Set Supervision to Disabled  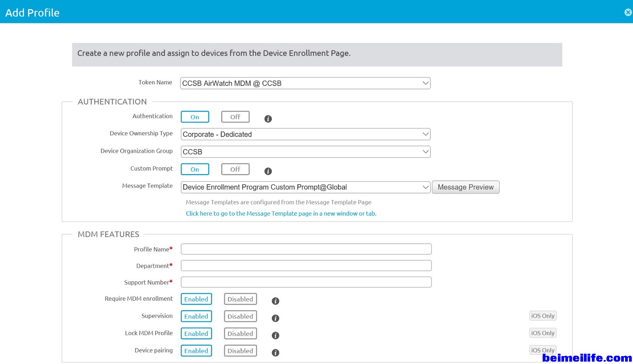tap(240, 317)
